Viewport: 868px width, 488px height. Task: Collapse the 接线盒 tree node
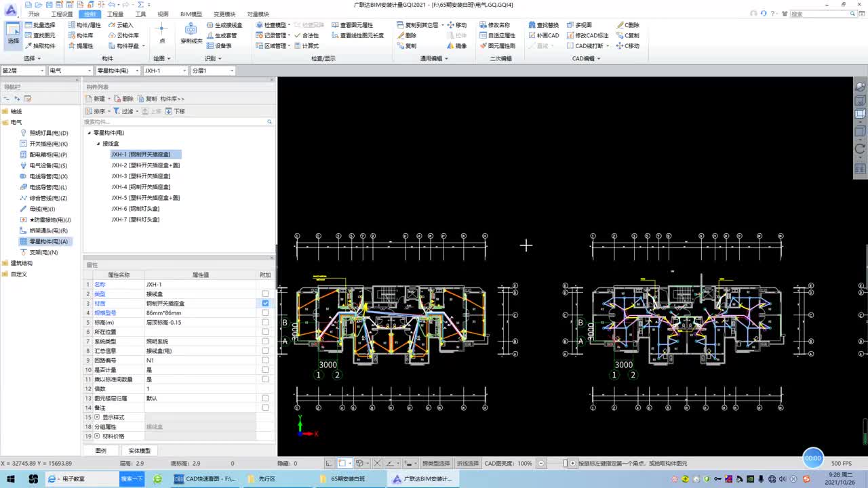(98, 144)
